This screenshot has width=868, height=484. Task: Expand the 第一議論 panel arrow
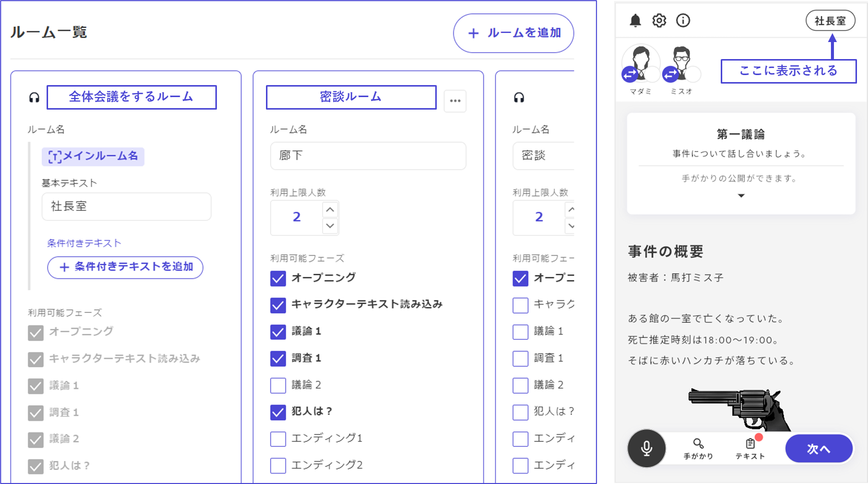point(741,196)
